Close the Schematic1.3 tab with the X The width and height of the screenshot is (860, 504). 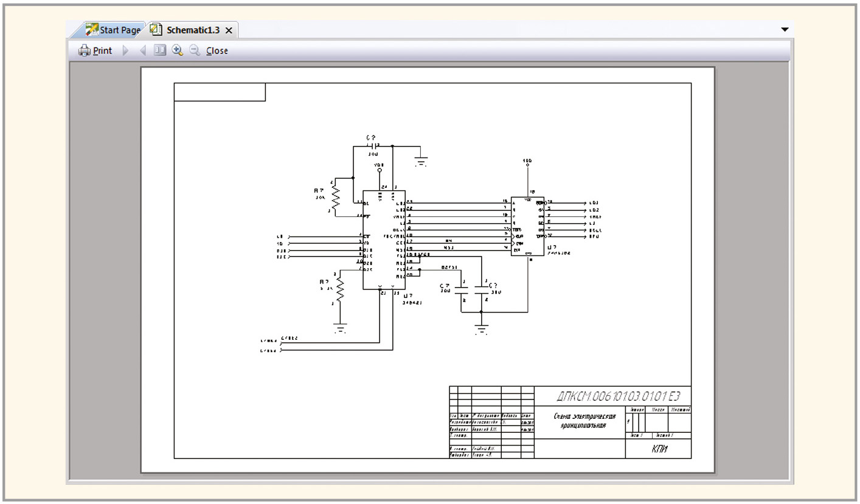[229, 30]
